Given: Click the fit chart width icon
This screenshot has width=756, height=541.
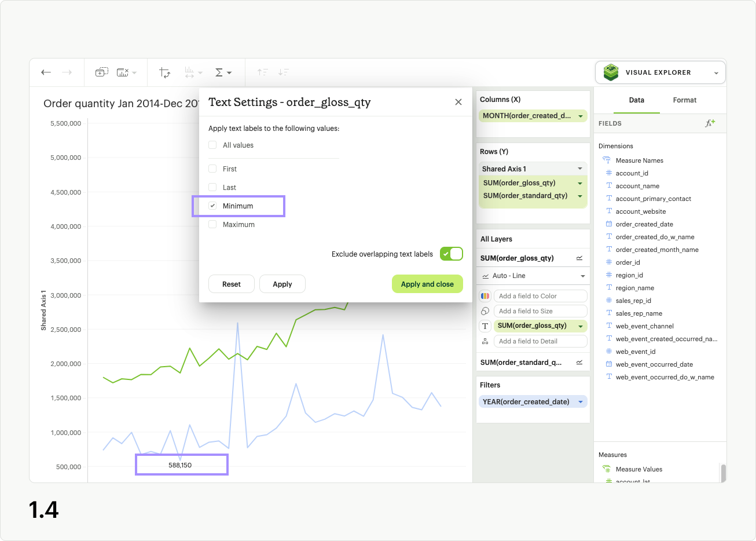Looking at the screenshot, I should point(190,72).
